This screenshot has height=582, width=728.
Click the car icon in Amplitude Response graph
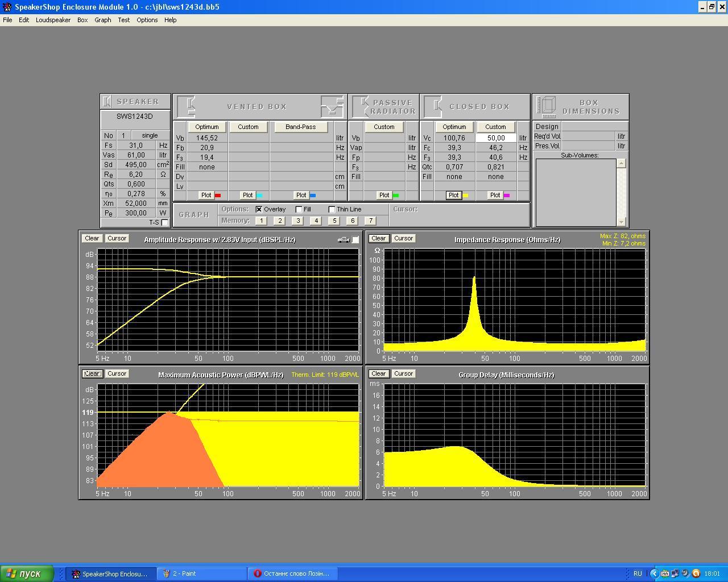[x=343, y=240]
